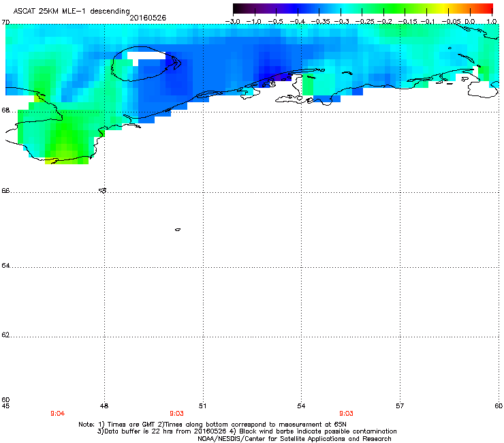Click the "-0.2" color scale label

(x=384, y=22)
